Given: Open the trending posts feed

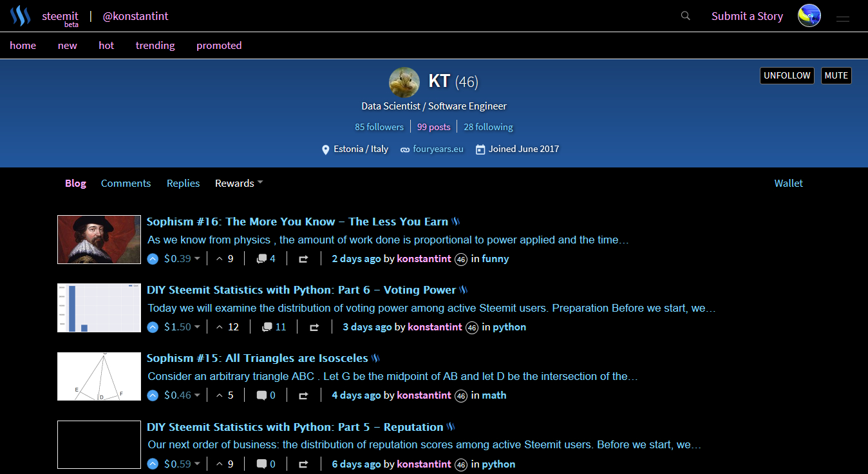Looking at the screenshot, I should tap(155, 46).
